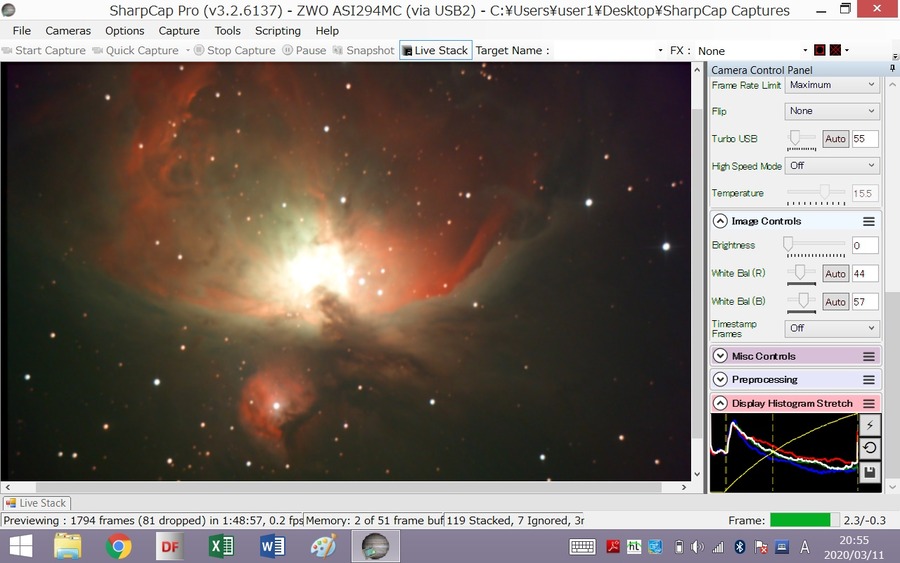This screenshot has width=900, height=563.
Task: Open the Cameras menu
Action: click(68, 31)
